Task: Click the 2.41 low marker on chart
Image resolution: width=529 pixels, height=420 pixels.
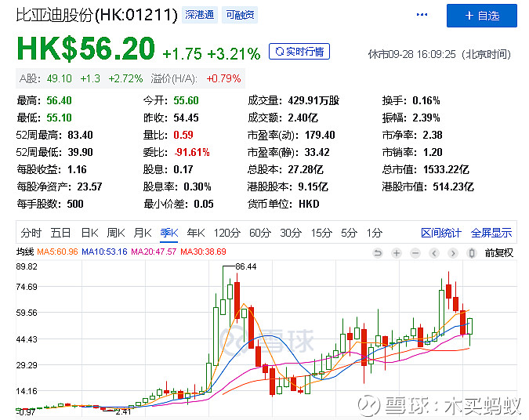Action: coord(123,411)
